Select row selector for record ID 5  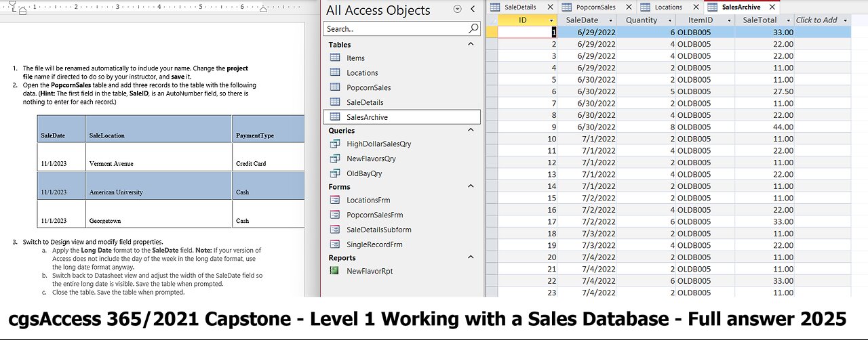(x=492, y=79)
